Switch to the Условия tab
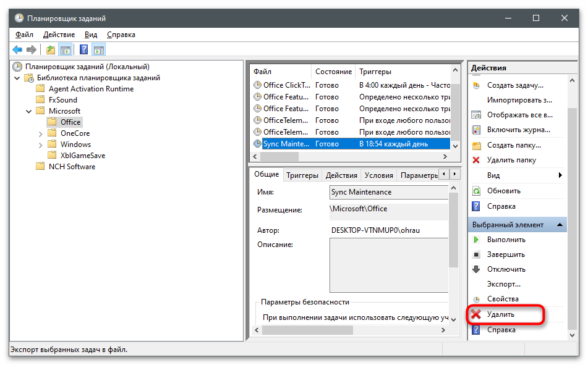The width and height of the screenshot is (588, 365). coord(379,175)
